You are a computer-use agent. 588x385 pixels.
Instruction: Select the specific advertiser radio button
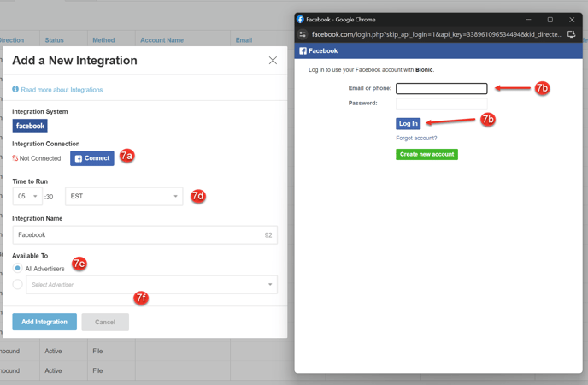point(17,284)
